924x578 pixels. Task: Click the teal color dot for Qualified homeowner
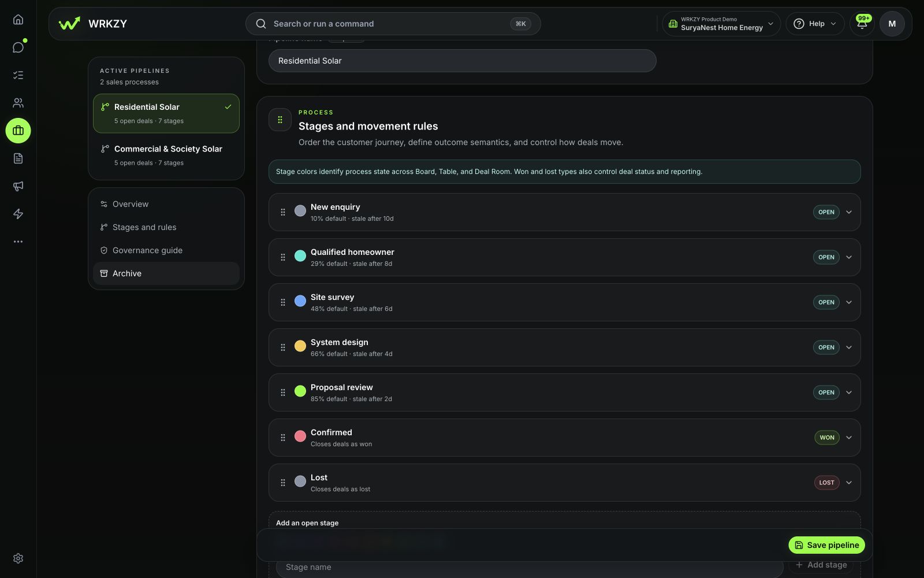point(300,256)
